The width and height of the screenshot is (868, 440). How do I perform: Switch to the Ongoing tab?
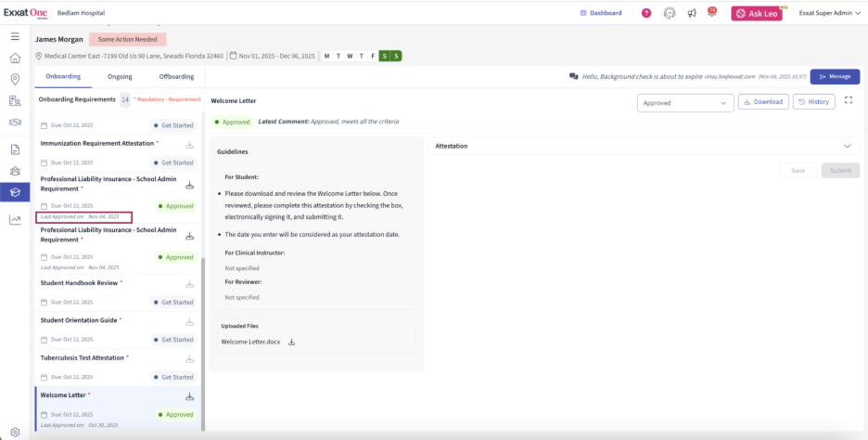point(120,76)
